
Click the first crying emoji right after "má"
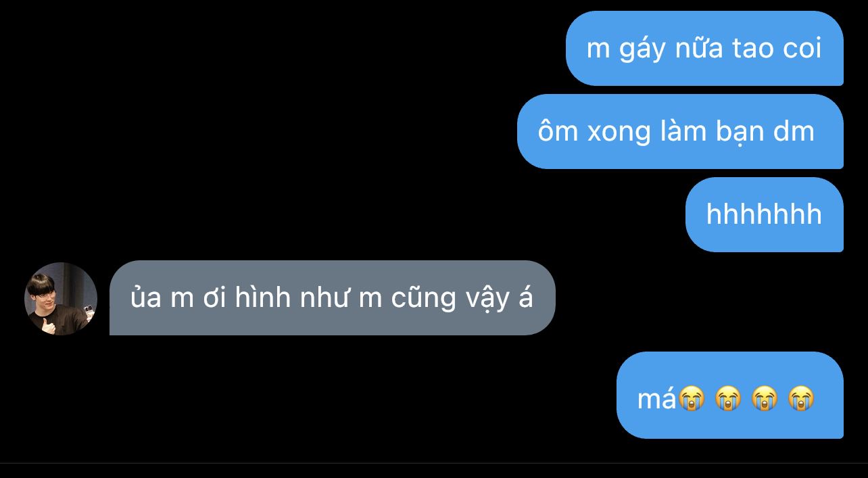point(692,399)
